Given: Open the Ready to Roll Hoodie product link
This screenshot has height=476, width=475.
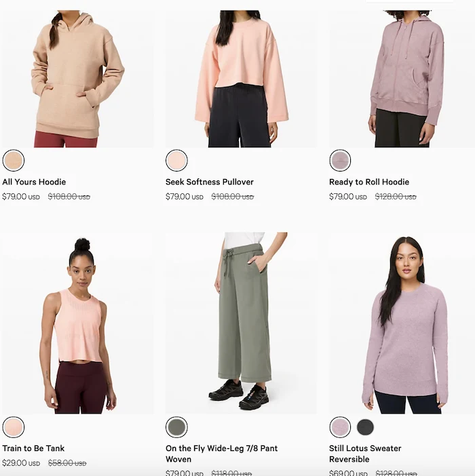Looking at the screenshot, I should [369, 182].
